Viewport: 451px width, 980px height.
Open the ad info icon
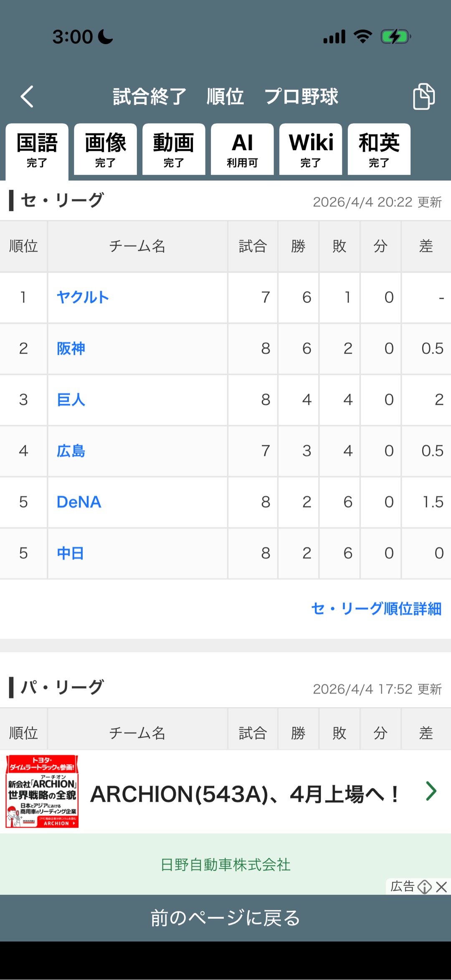point(425,887)
